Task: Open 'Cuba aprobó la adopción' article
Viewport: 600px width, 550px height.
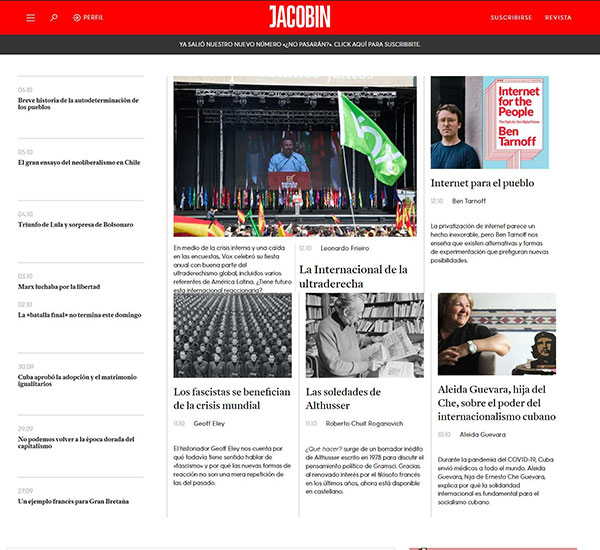Action: [x=77, y=380]
